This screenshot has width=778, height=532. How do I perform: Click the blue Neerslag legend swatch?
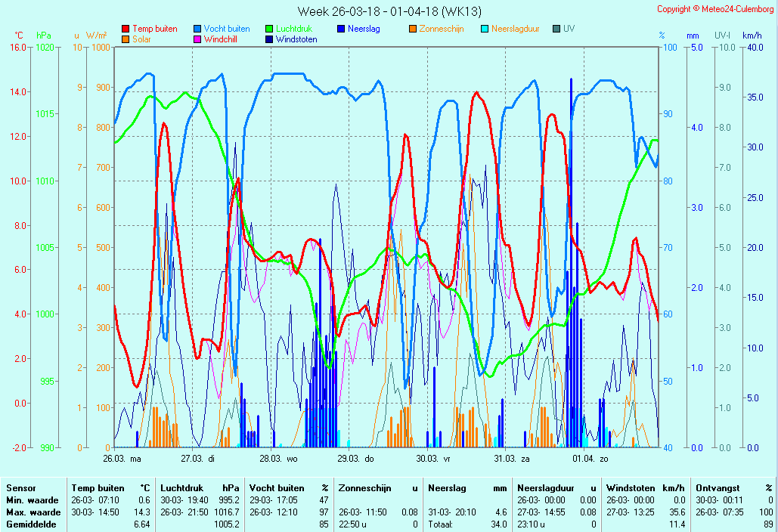(341, 29)
